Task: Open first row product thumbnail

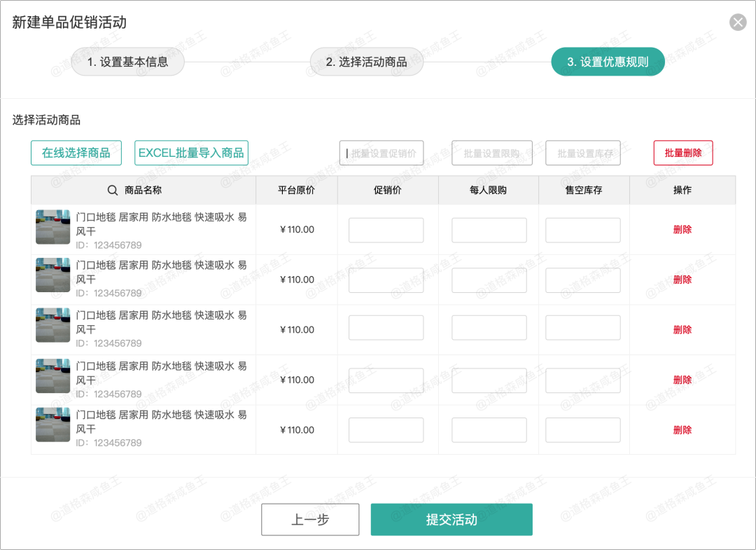Action: click(x=53, y=227)
